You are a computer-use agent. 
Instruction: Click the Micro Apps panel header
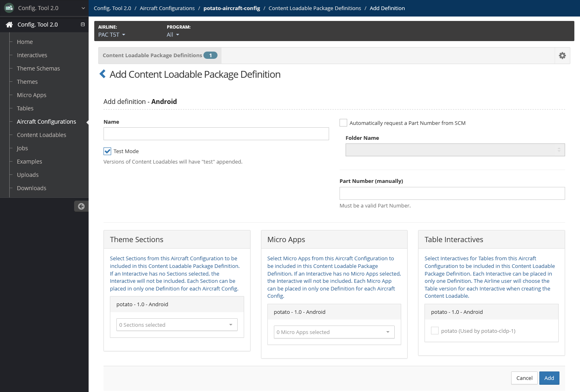[x=334, y=239]
